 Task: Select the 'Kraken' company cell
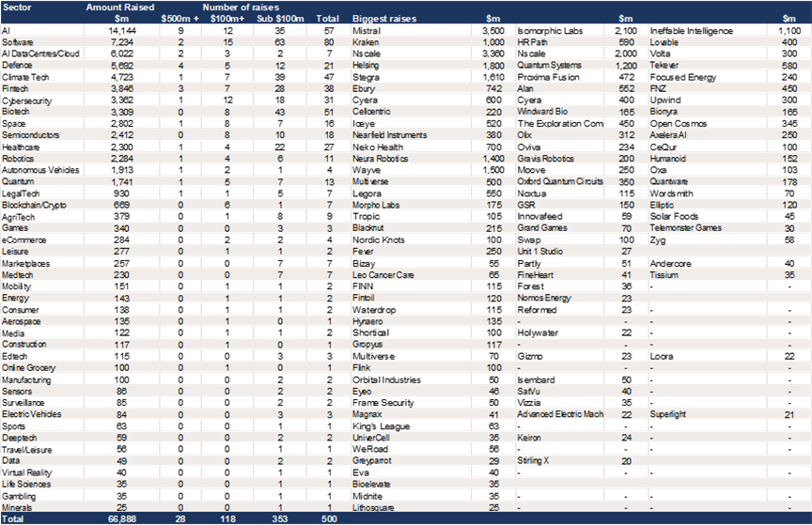366,42
